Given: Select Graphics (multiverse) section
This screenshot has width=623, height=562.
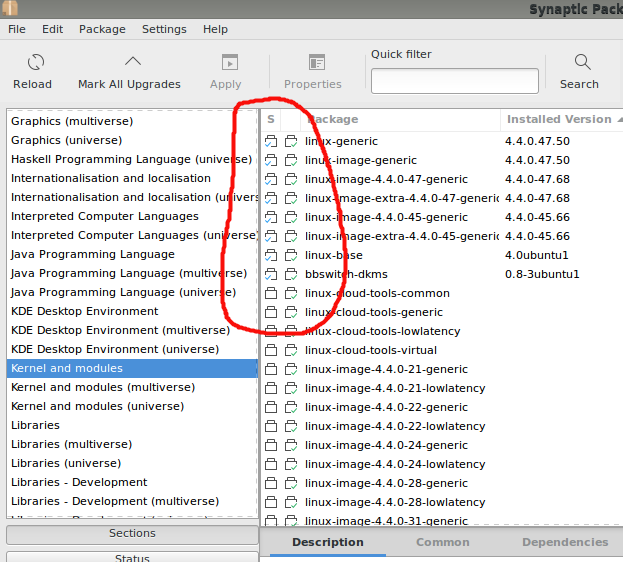Looking at the screenshot, I should coord(132,121).
